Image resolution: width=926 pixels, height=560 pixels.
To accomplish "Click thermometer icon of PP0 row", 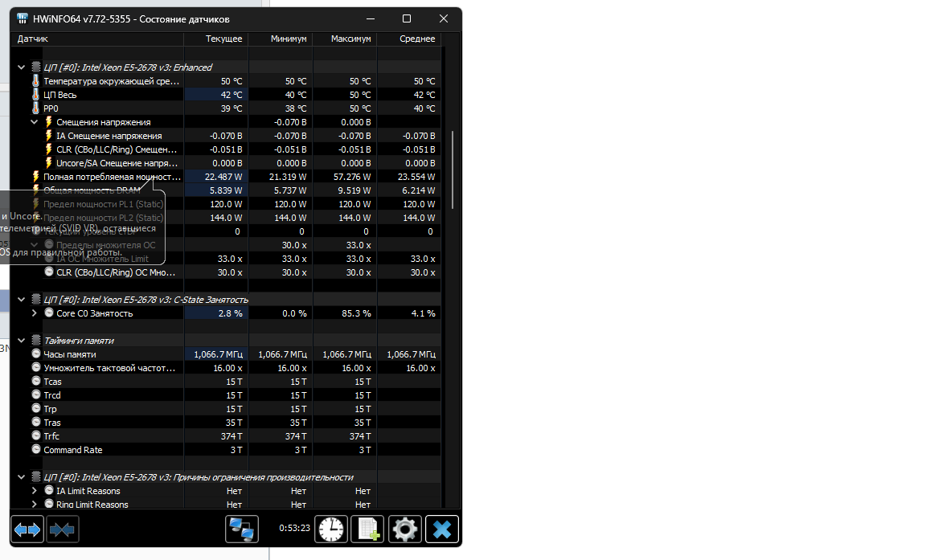I will coord(35,108).
